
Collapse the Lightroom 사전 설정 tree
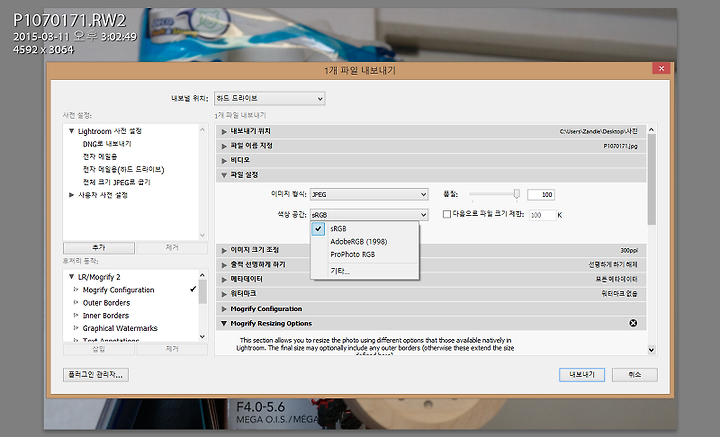(x=71, y=131)
